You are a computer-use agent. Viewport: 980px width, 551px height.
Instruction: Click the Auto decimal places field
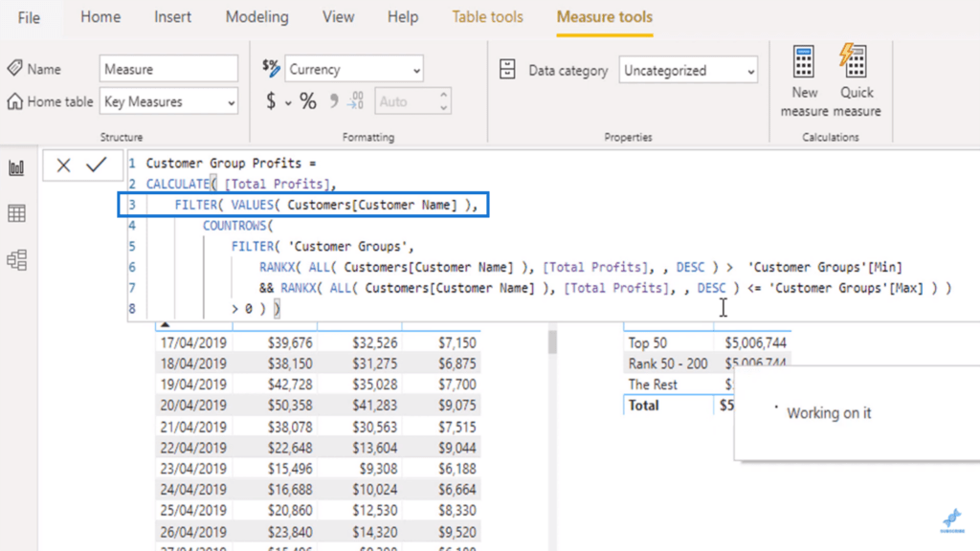406,101
